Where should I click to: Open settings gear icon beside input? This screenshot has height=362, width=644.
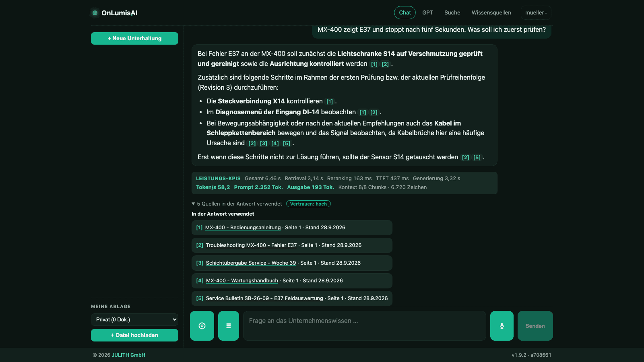point(202,326)
